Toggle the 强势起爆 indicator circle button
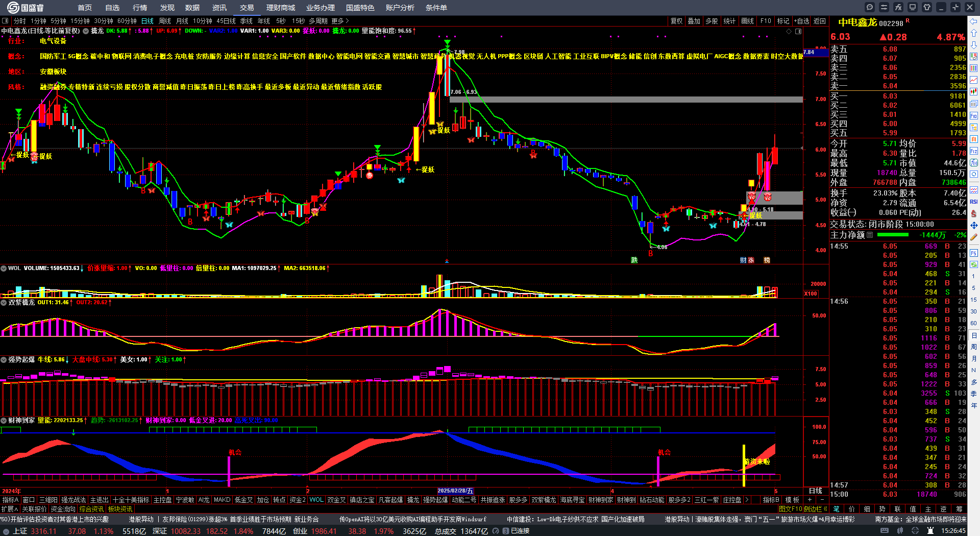 tap(4, 359)
